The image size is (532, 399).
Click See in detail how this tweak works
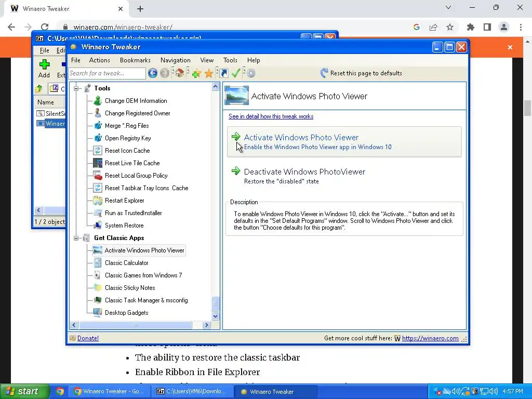(x=271, y=116)
